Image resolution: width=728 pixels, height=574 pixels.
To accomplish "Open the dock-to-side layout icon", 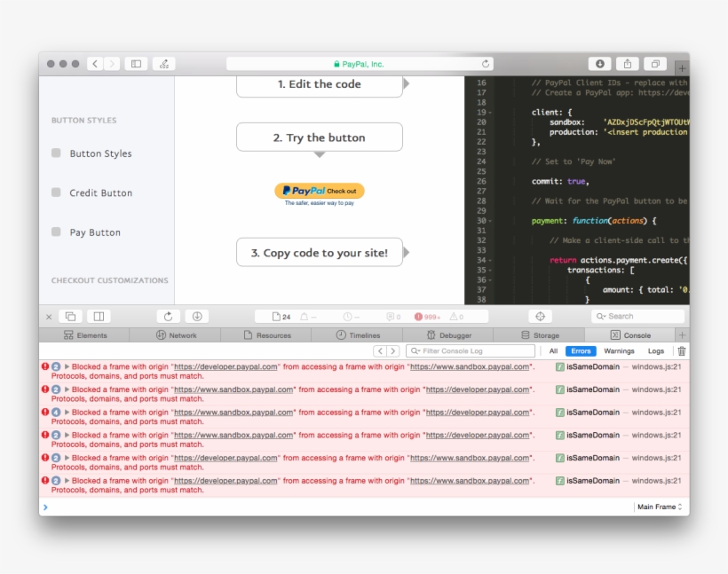I will [99, 316].
